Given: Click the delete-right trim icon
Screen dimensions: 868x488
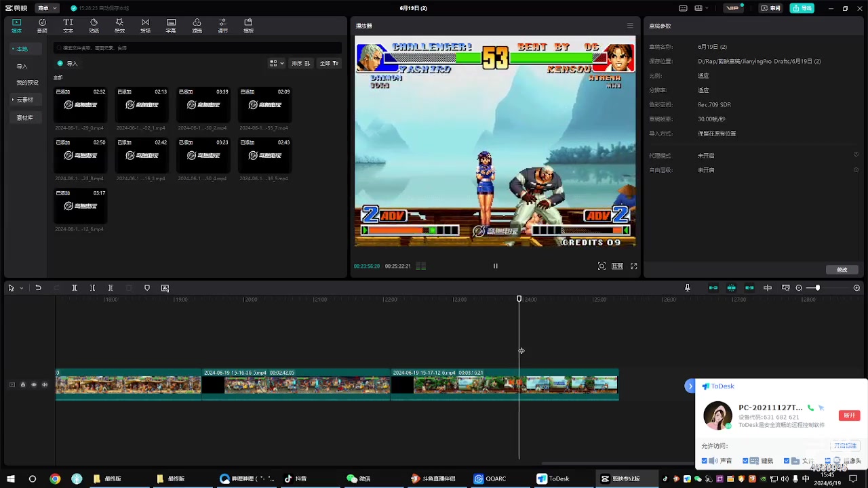Looking at the screenshot, I should (x=111, y=288).
